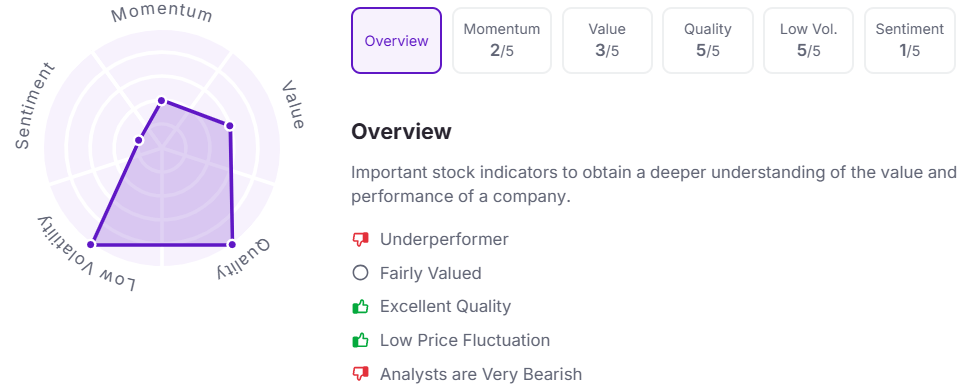Click the Quality data point on radar chart
Screen dimensions: 967x388
point(232,244)
